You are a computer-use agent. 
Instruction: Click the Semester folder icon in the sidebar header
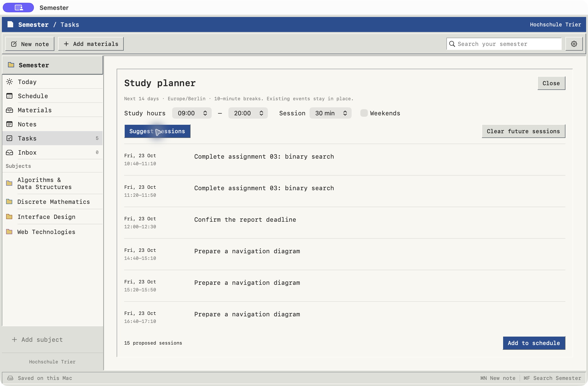[x=11, y=65]
